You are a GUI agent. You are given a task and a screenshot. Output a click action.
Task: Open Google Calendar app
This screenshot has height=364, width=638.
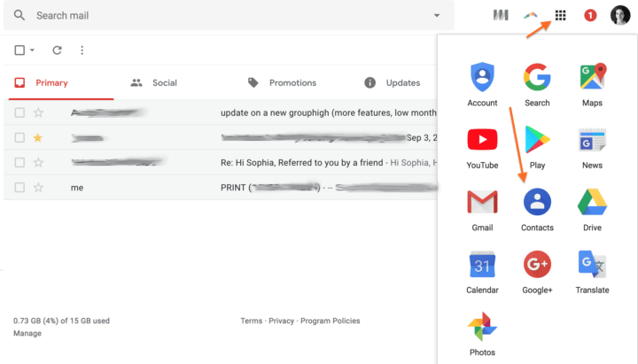(482, 272)
